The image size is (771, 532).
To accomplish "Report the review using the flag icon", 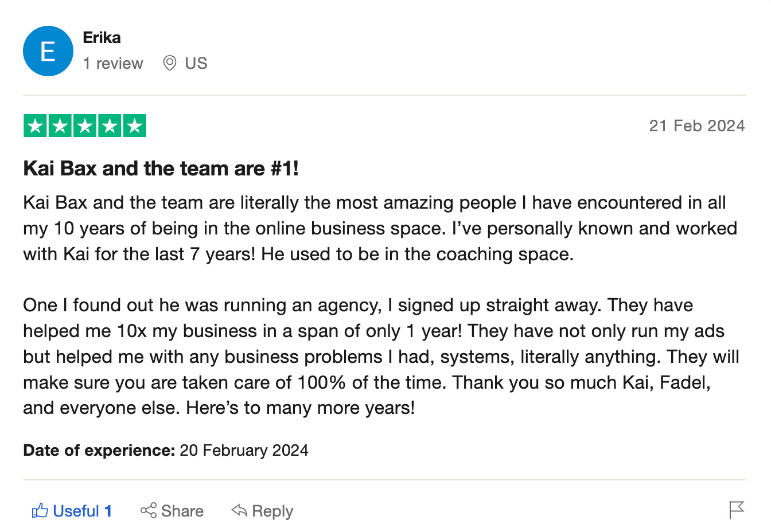I will pyautogui.click(x=736, y=510).
